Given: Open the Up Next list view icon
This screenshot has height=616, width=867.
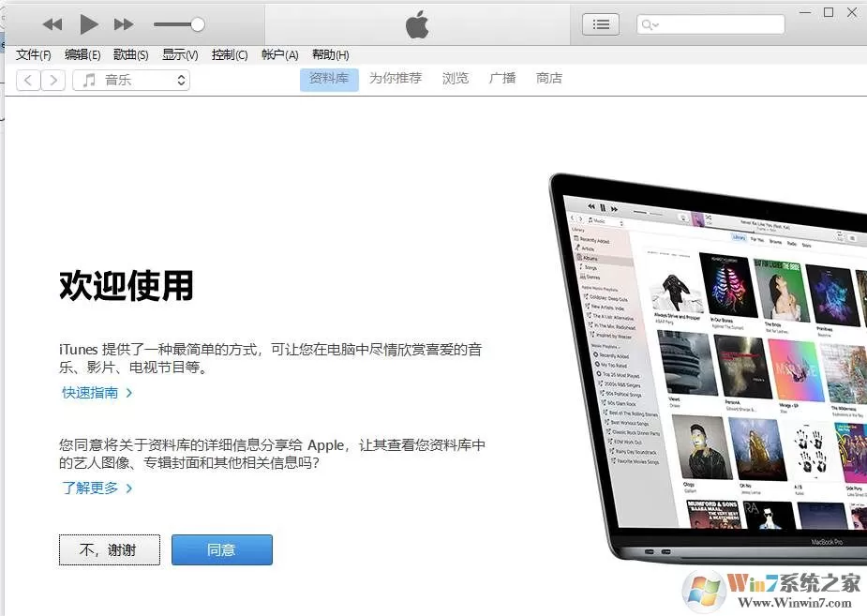Looking at the screenshot, I should (x=601, y=24).
